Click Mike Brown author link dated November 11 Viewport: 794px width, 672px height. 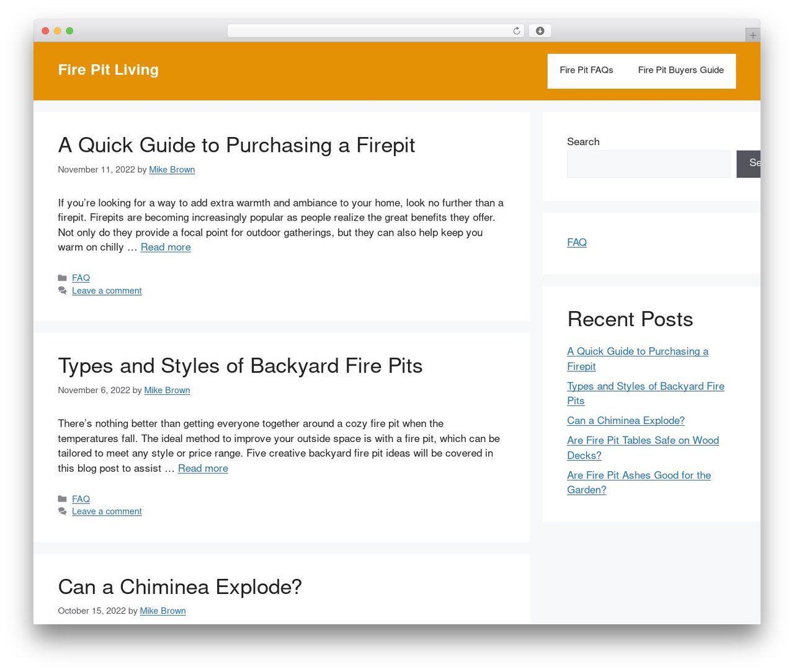tap(172, 170)
